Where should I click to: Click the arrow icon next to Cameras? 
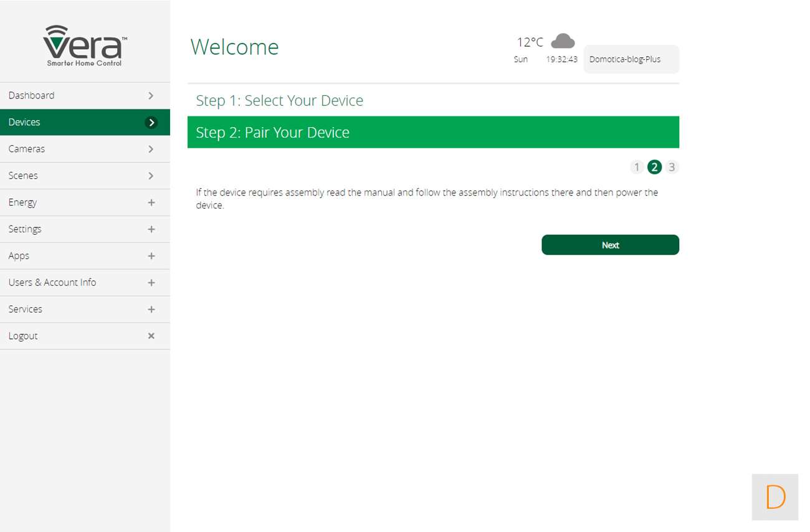click(151, 149)
